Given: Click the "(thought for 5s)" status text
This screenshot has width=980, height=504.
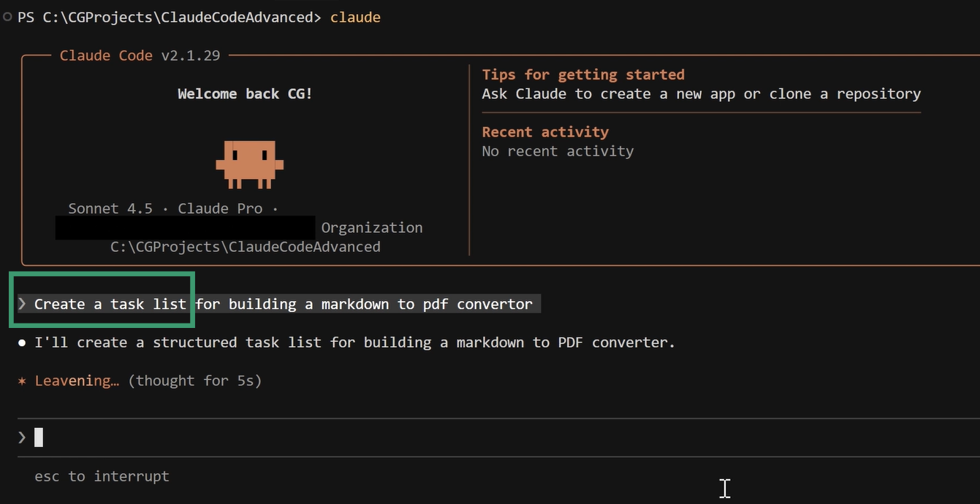Looking at the screenshot, I should 194,381.
